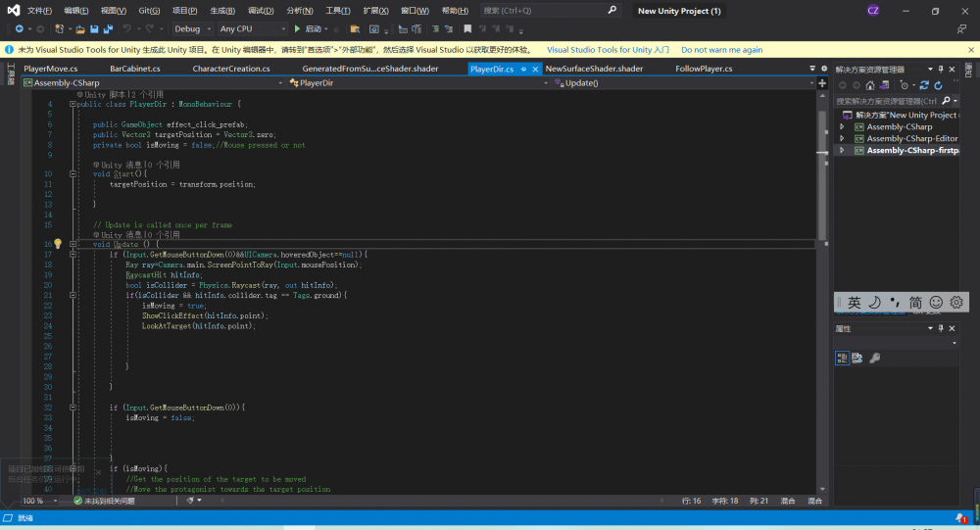Open the Any CPU platform dropdown
Image resolution: width=980 pixels, height=530 pixels.
pos(253,28)
